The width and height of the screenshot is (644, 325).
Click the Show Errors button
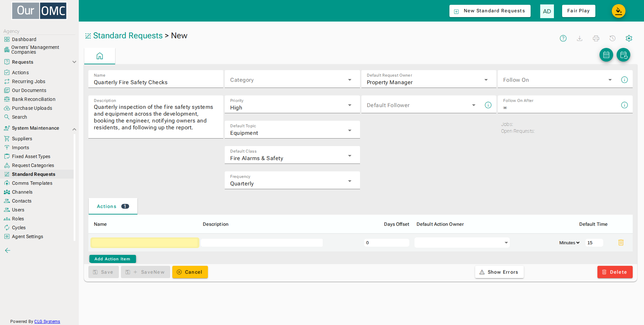499,272
